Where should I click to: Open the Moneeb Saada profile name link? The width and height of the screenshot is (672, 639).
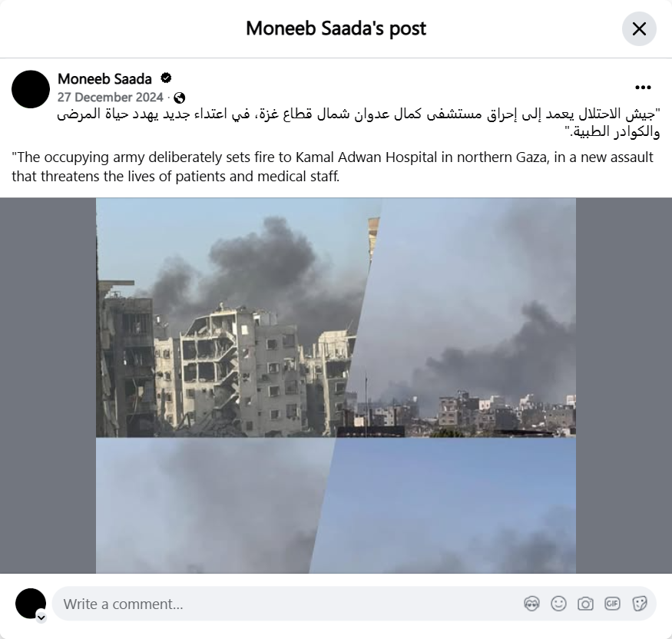point(104,79)
